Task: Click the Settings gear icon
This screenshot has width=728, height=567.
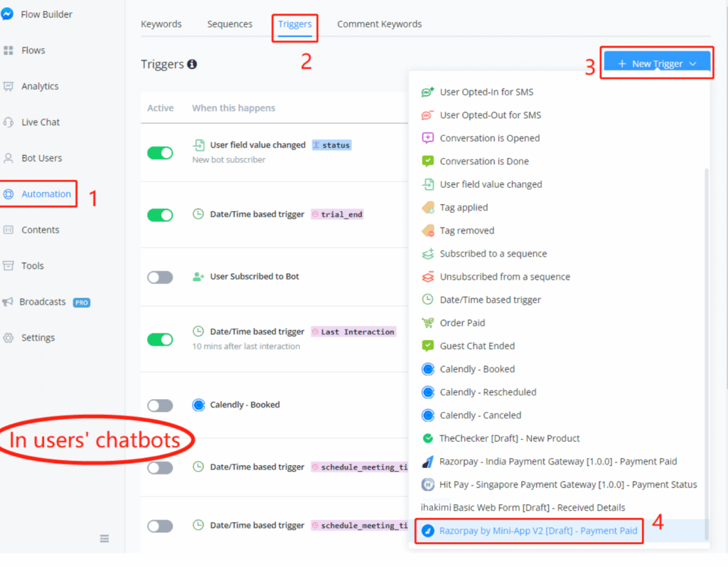Action: [x=9, y=338]
